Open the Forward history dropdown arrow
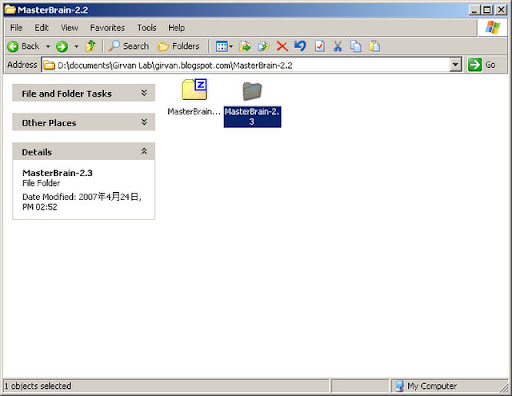 coord(76,46)
